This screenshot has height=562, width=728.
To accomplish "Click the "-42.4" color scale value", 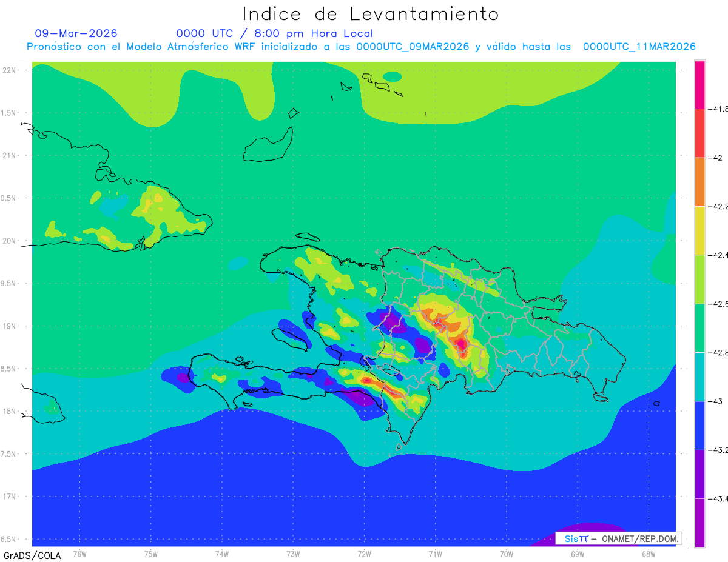I will tap(718, 255).
